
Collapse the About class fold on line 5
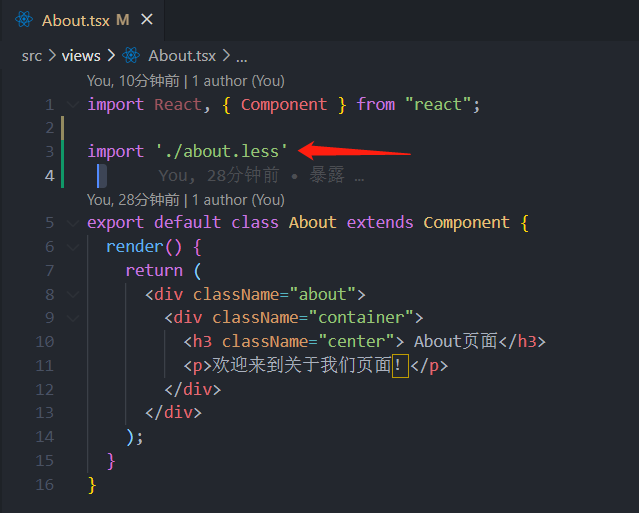point(73,223)
